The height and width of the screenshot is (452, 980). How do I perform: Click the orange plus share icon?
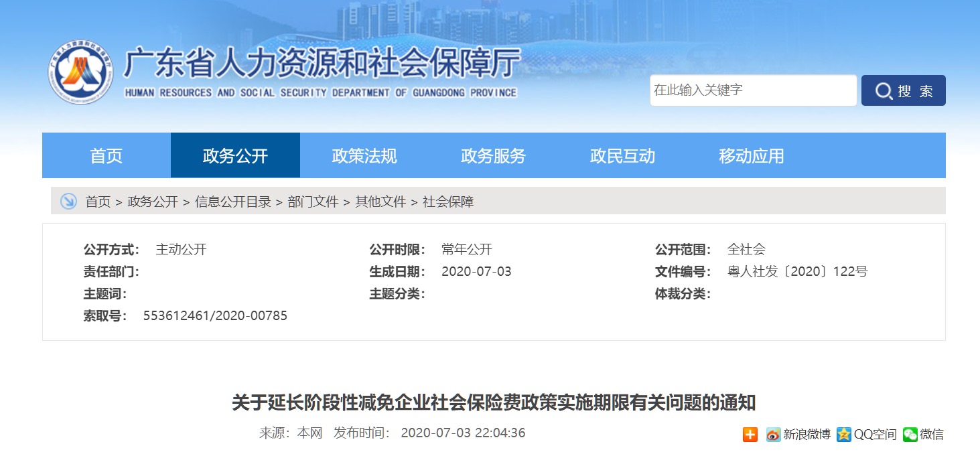click(x=750, y=434)
